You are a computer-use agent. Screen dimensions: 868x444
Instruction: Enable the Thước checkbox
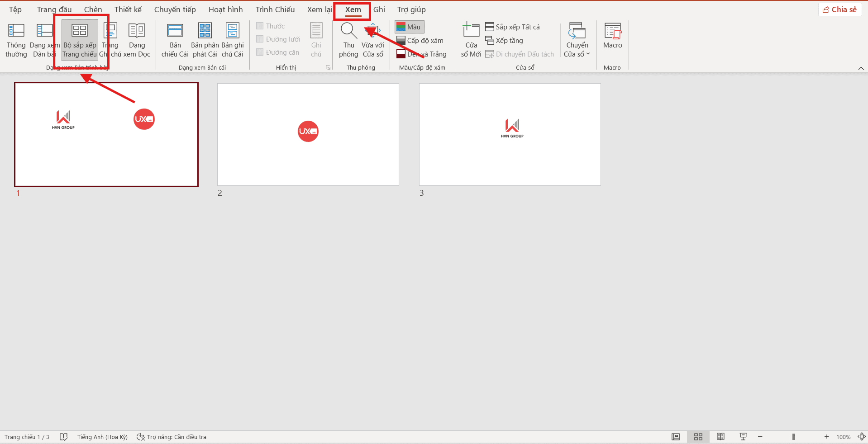point(260,26)
